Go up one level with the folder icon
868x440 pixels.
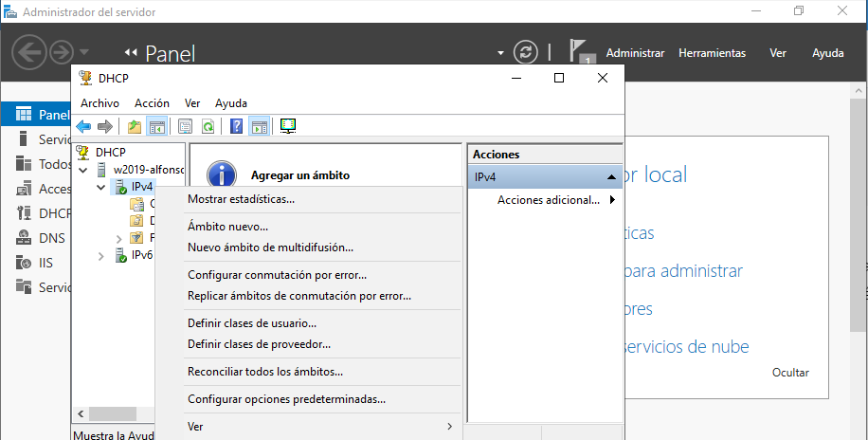[x=135, y=126]
